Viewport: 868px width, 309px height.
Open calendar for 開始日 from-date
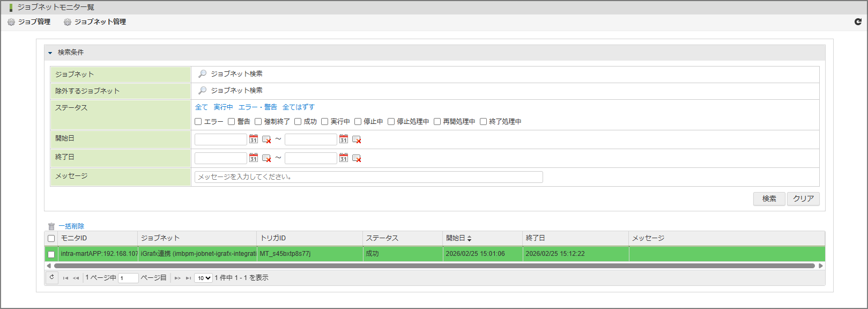[x=254, y=139]
